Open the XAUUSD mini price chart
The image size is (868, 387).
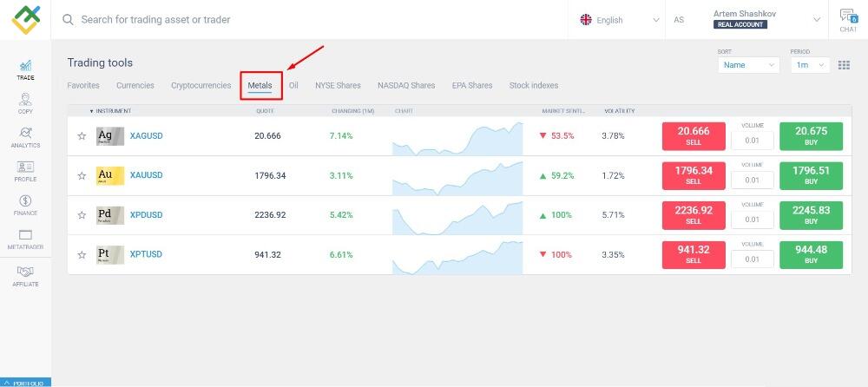pyautogui.click(x=457, y=178)
